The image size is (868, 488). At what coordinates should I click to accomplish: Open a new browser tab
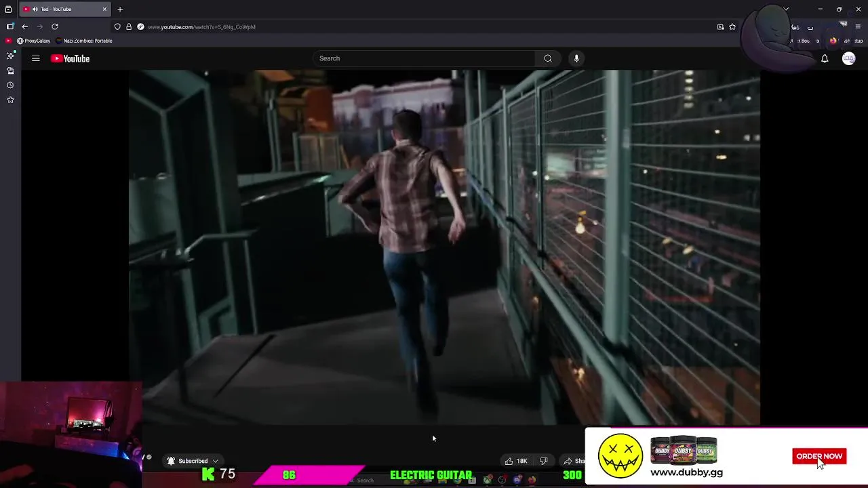(120, 9)
